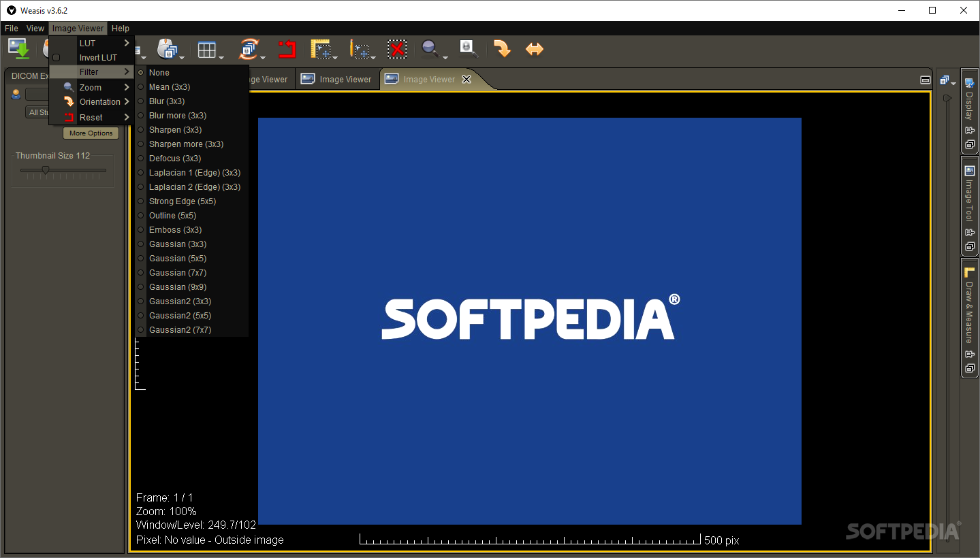Open the zoom magnifier dropdown arrow

coord(445,57)
